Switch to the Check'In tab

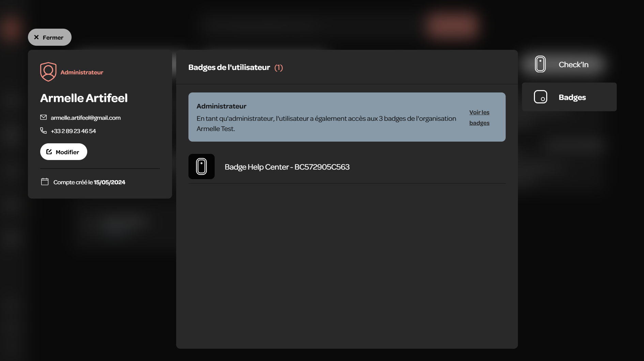point(573,64)
